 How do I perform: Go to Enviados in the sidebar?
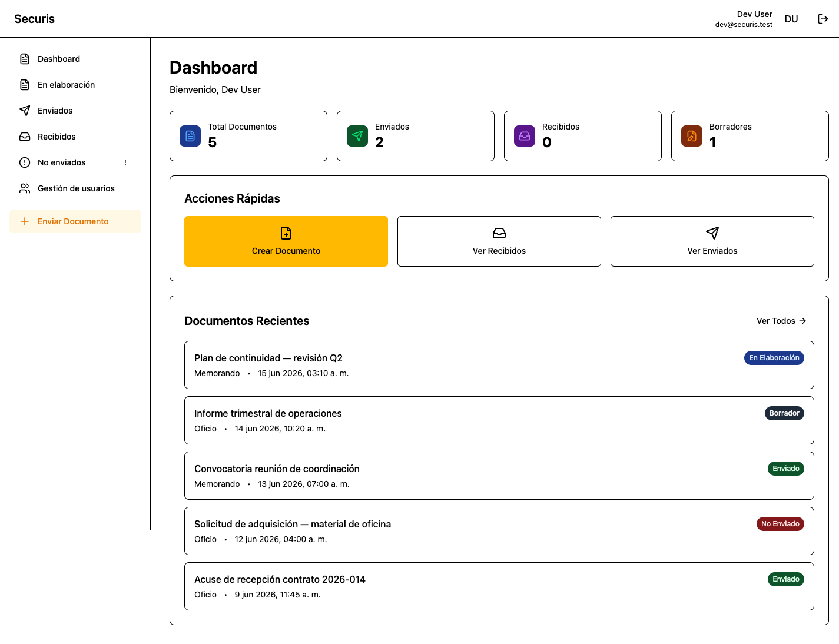pos(75,111)
